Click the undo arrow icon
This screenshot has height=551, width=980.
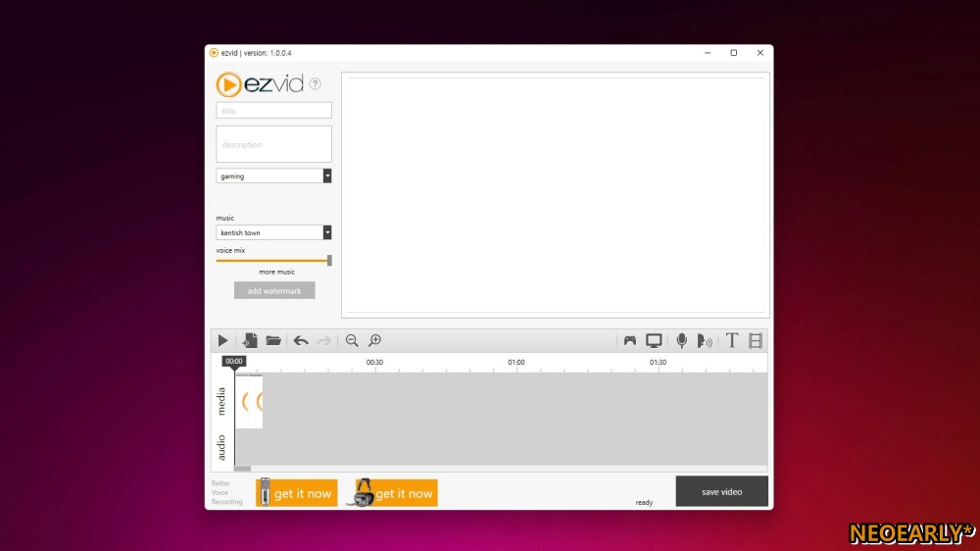click(x=301, y=340)
